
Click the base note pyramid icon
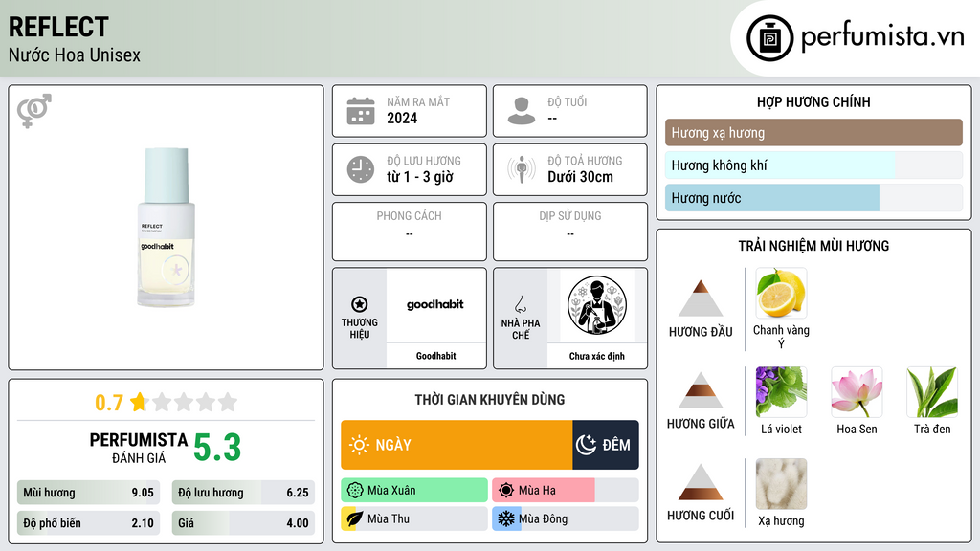pos(701,482)
